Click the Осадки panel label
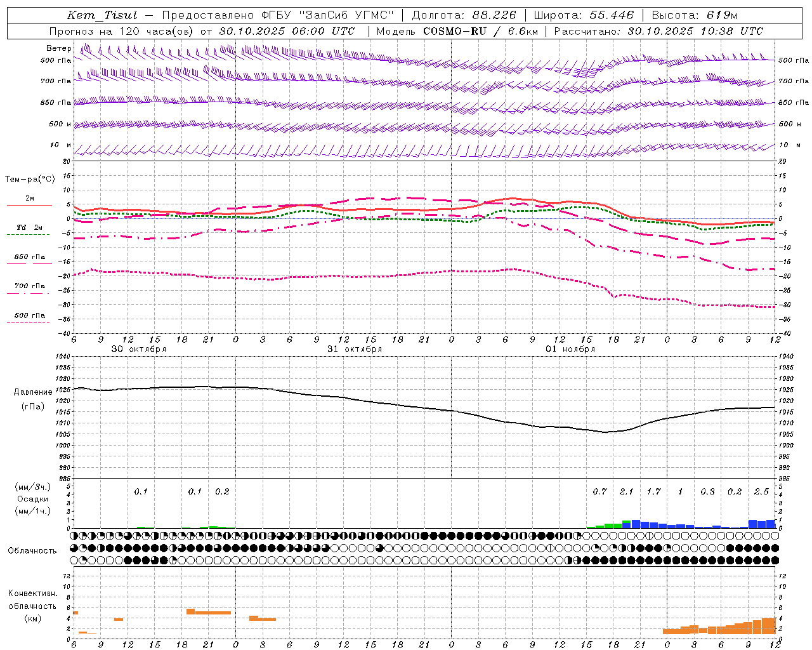Image resolution: width=812 pixels, height=650 pixels. (x=32, y=499)
